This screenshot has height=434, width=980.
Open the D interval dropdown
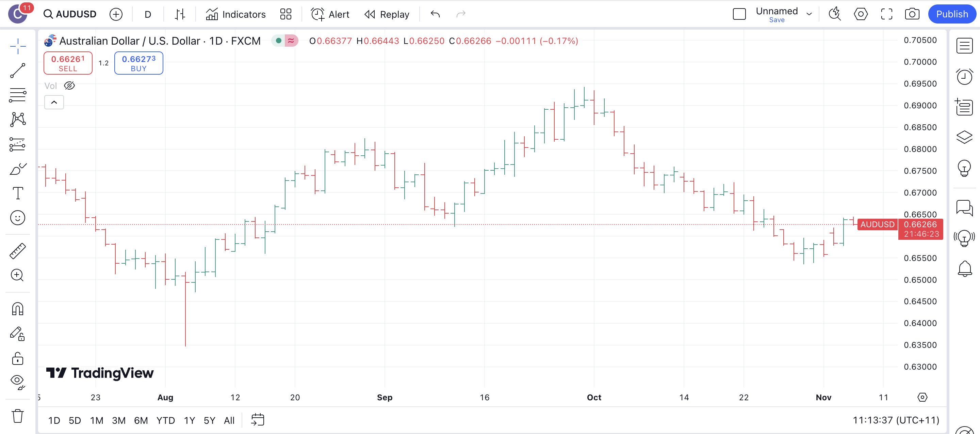148,14
